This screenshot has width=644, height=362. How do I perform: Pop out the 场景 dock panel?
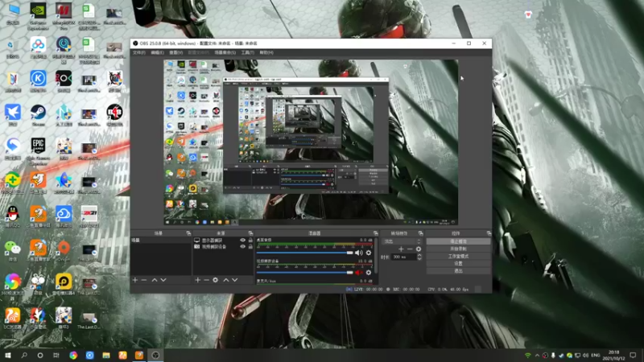tap(188, 233)
